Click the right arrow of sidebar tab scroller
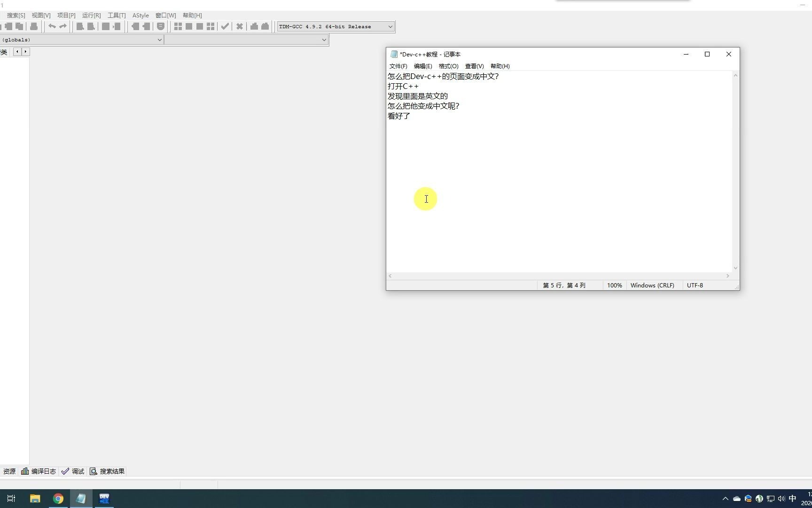 tap(26, 52)
